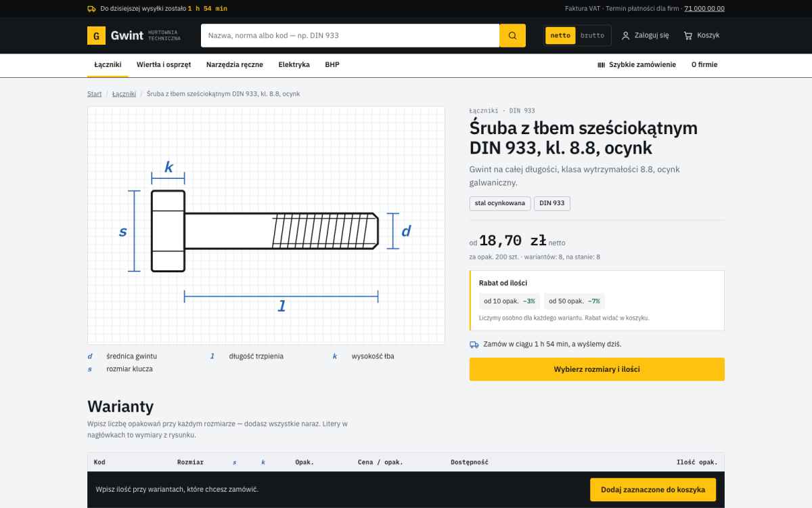Click the Dostępność column header
Viewport: 812px width, 508px height.
coord(470,462)
